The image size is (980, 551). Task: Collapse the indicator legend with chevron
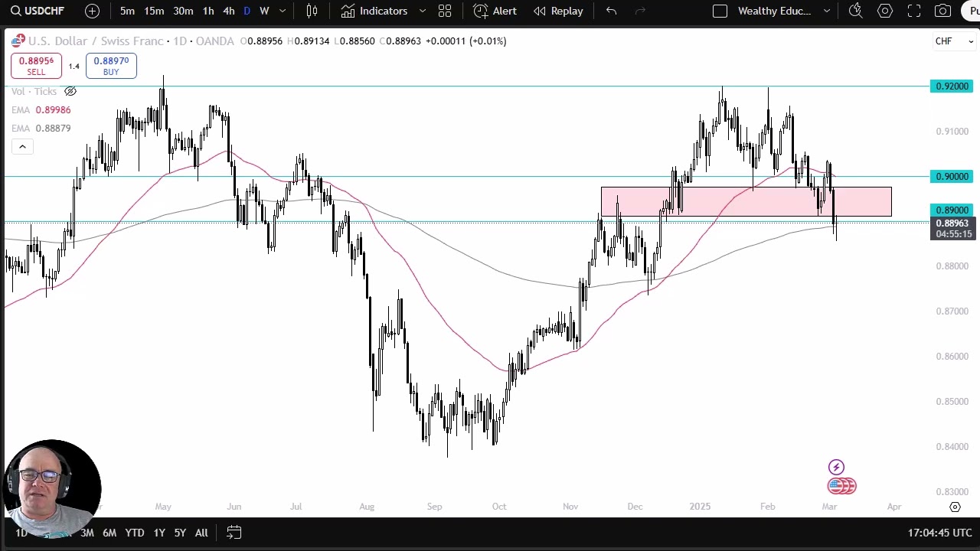coord(22,146)
